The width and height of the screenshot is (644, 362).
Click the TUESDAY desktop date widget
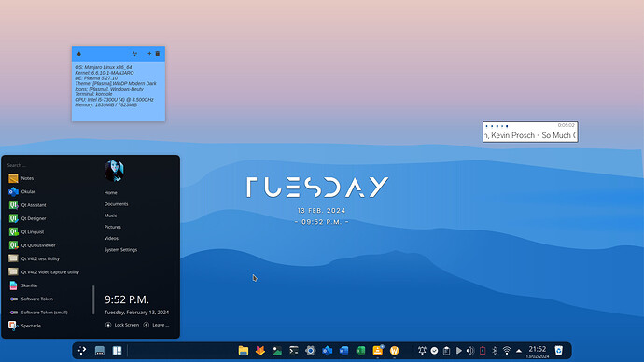(x=318, y=187)
